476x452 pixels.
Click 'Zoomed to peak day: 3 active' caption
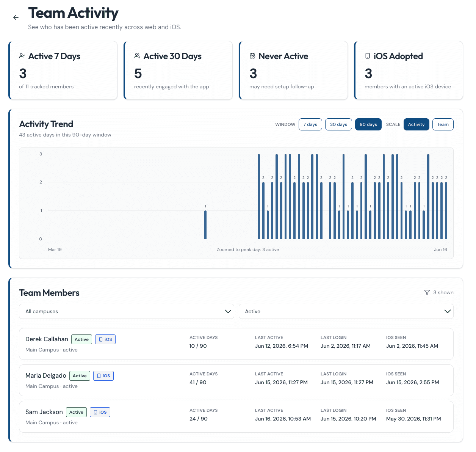[x=248, y=250]
